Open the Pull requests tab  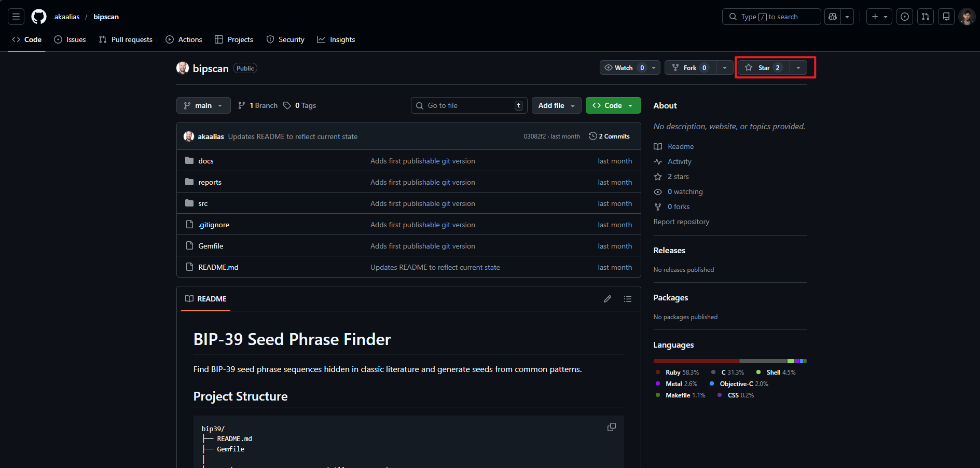126,39
